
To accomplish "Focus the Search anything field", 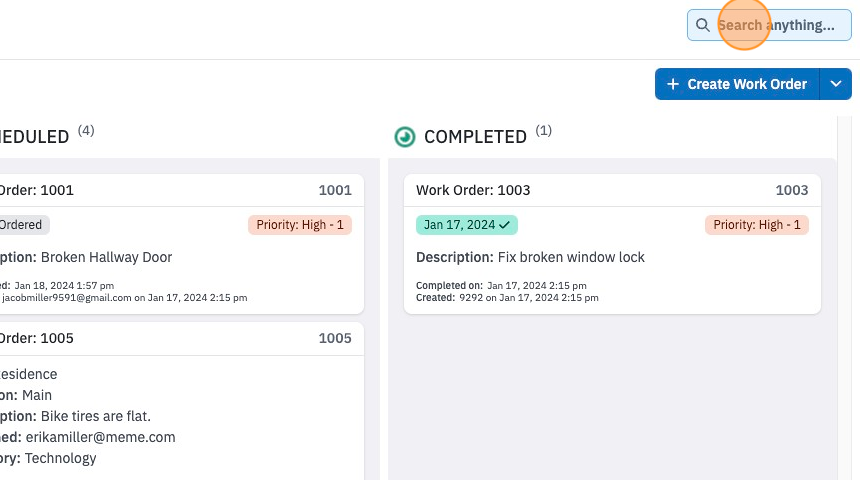I will pyautogui.click(x=769, y=25).
